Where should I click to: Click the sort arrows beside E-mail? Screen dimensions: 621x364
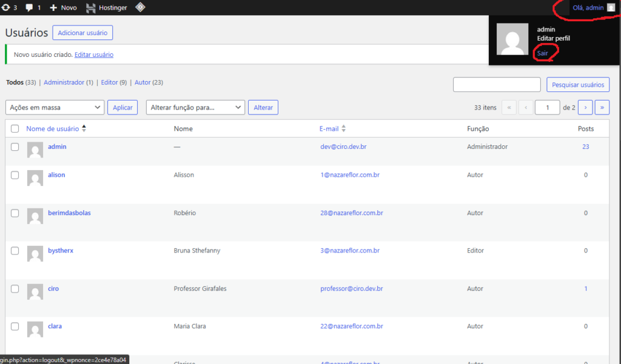344,128
